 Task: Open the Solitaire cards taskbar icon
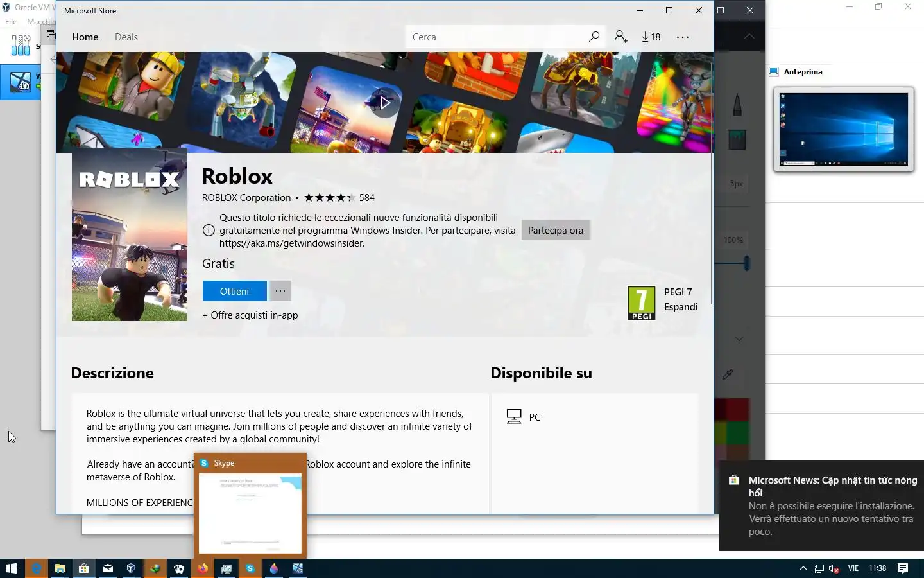179,568
